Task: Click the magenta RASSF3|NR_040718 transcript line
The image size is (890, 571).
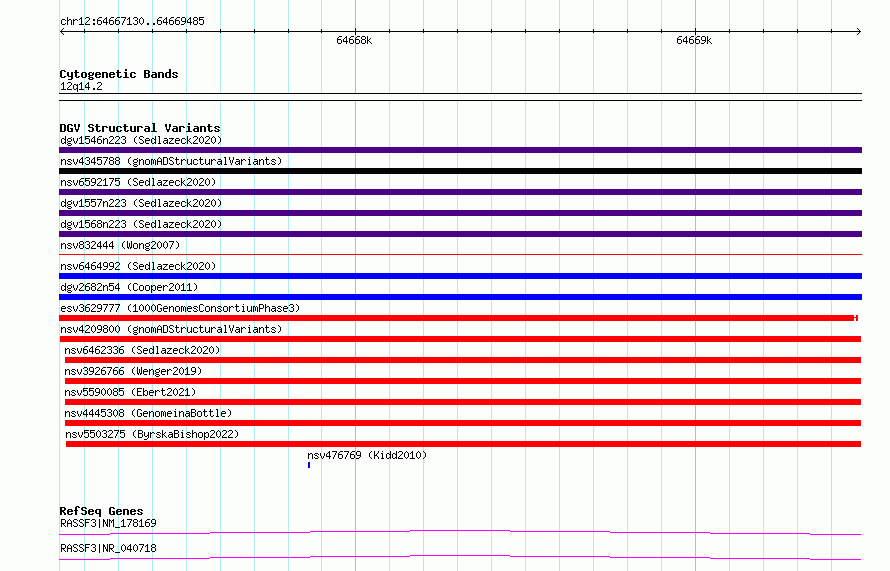Action: [460, 557]
